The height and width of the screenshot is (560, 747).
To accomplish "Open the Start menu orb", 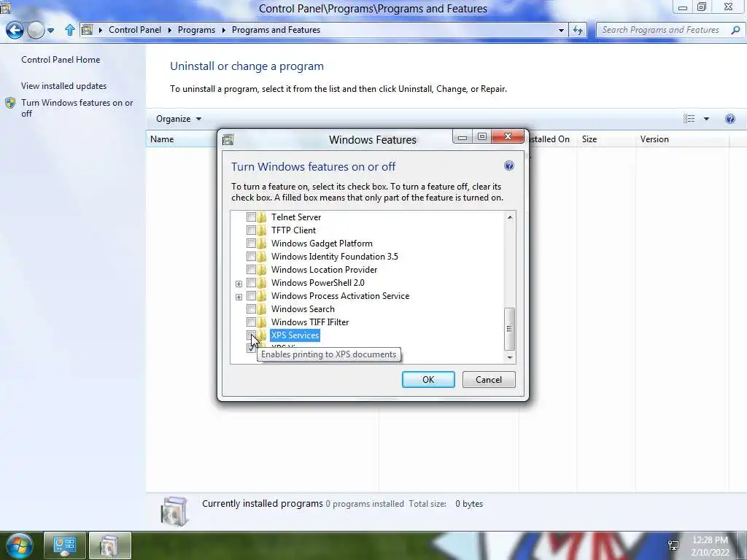I will tap(18, 545).
